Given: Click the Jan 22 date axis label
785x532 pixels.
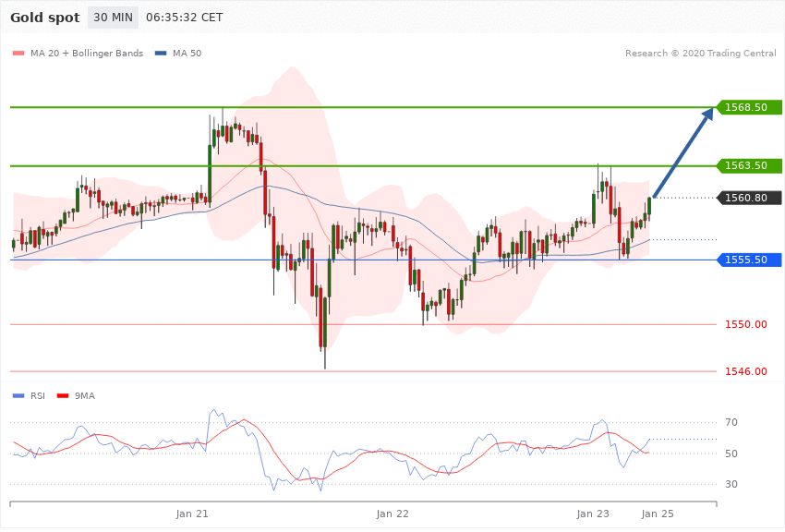Looking at the screenshot, I should (x=392, y=514).
